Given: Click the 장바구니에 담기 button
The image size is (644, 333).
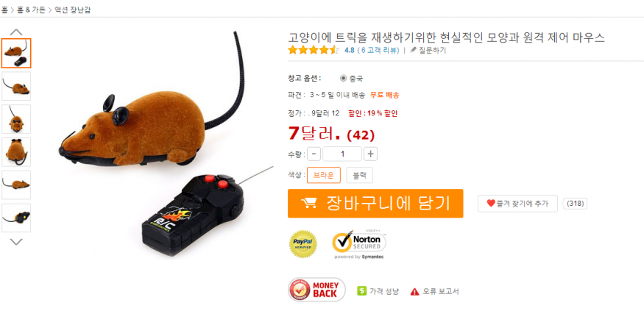Looking at the screenshot, I should [375, 204].
